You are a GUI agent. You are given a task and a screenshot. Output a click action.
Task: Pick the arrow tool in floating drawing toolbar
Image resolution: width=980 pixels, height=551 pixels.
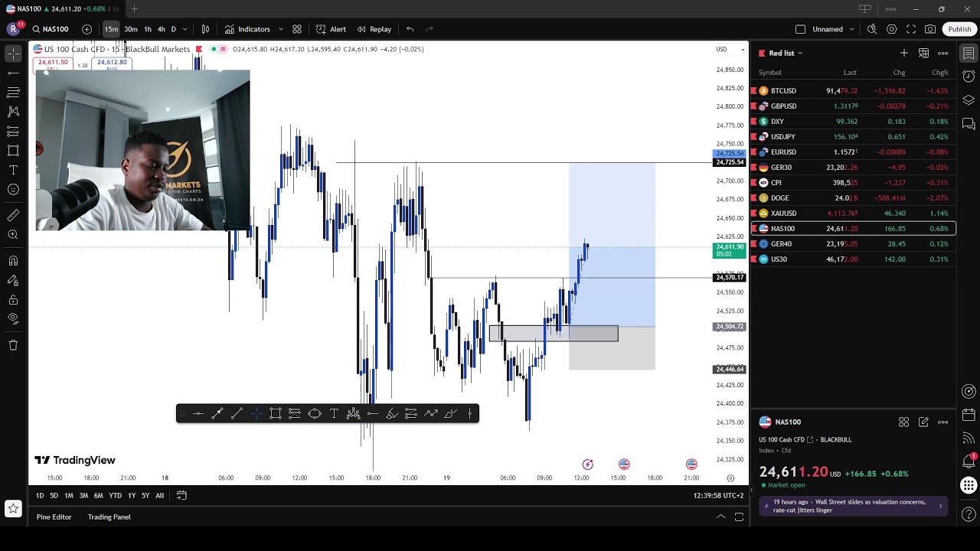coord(217,414)
